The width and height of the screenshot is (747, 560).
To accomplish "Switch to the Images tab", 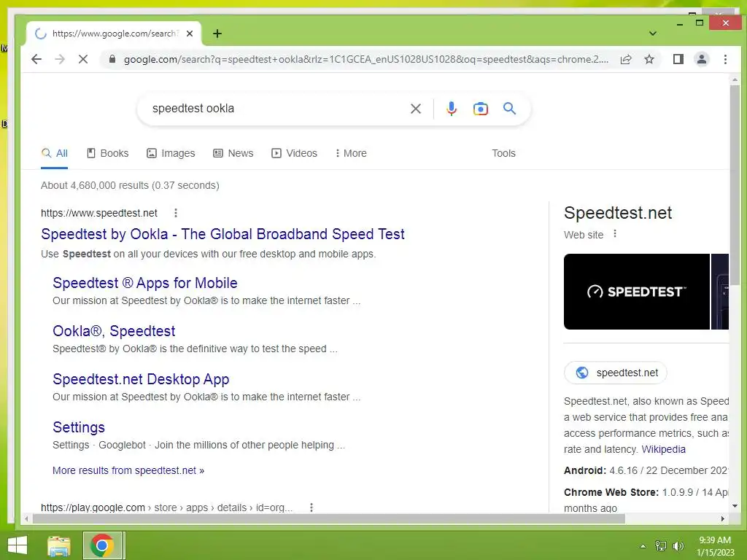I will coord(171,153).
